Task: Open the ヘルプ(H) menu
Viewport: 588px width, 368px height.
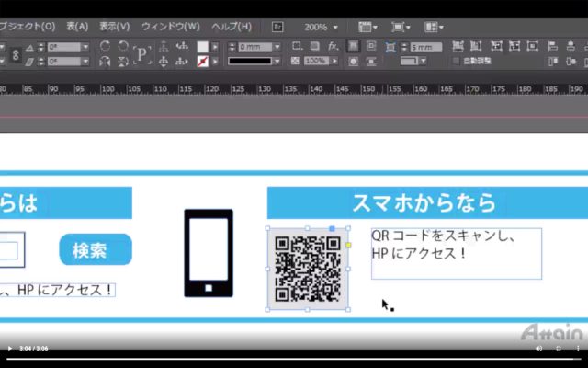Action: pyautogui.click(x=232, y=27)
